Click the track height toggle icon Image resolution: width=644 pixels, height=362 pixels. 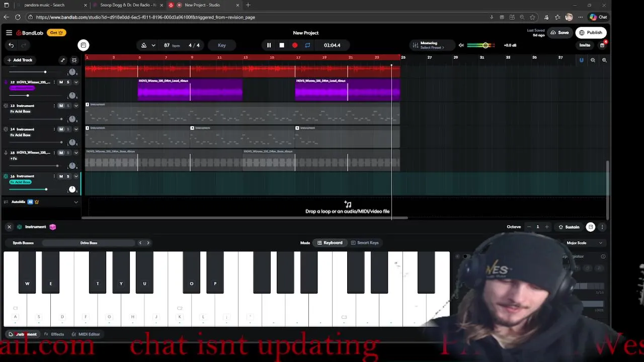(74, 60)
